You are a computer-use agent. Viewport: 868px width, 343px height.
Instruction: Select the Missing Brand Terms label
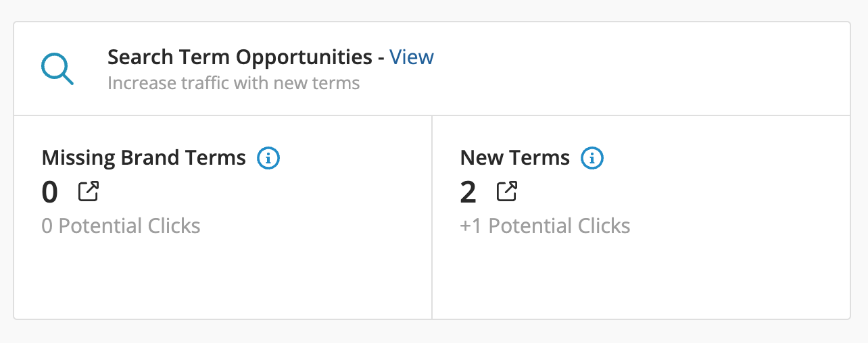point(144,158)
